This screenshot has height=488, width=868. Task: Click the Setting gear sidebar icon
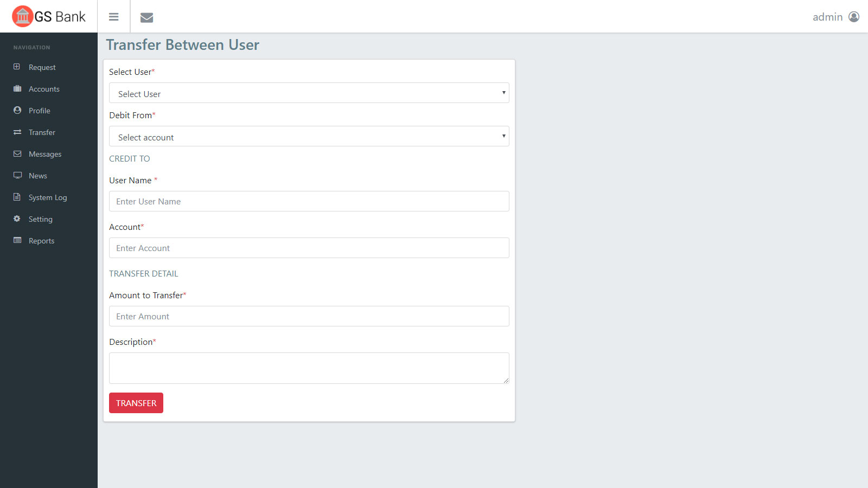[17, 219]
